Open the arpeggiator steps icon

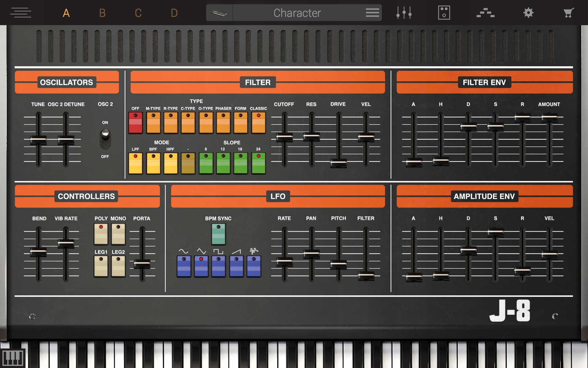[485, 13]
